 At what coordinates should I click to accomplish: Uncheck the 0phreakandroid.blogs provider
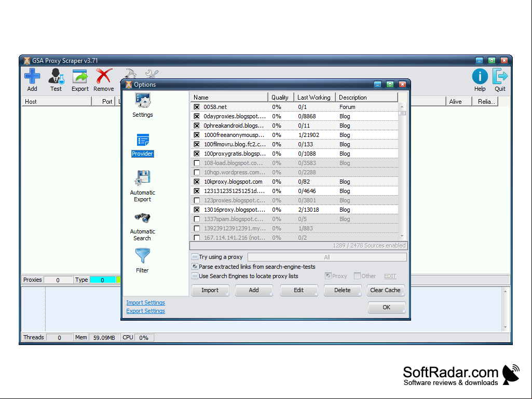click(x=197, y=126)
